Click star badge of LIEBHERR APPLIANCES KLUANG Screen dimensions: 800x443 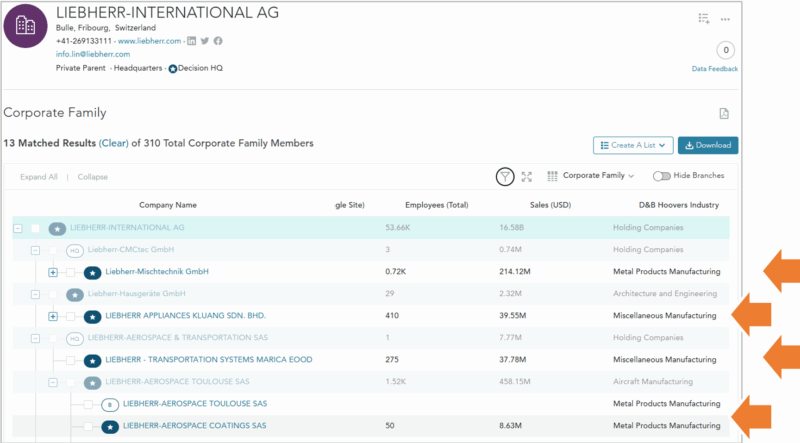92,316
